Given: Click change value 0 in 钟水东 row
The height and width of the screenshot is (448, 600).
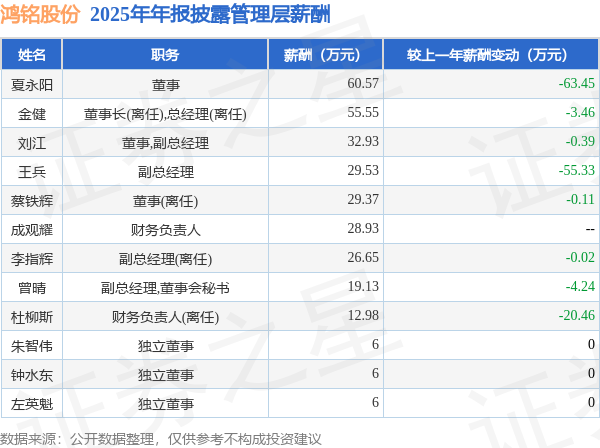Looking at the screenshot, I should click(591, 373).
